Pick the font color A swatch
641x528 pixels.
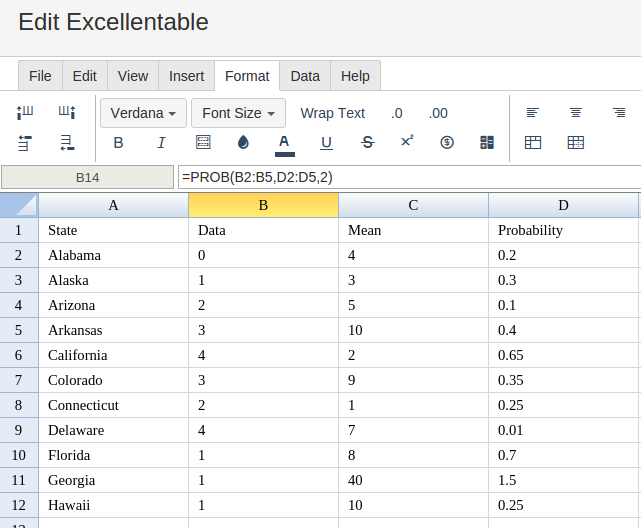coord(285,143)
